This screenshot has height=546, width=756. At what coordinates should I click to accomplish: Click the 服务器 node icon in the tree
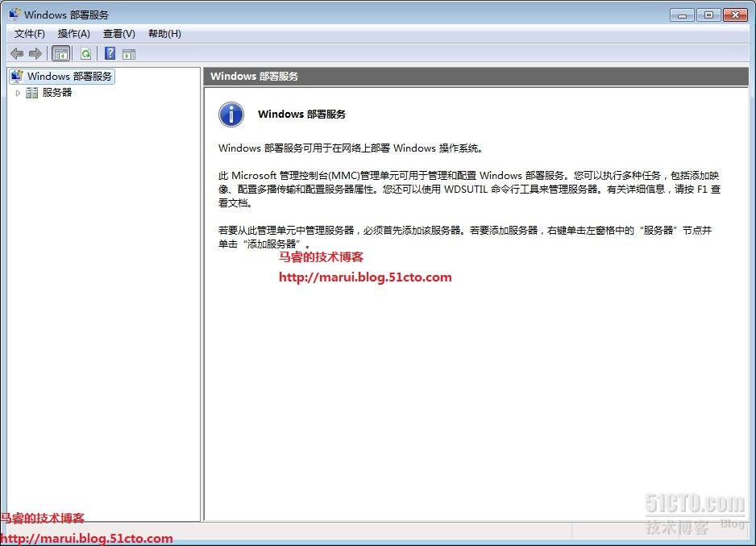[31, 93]
